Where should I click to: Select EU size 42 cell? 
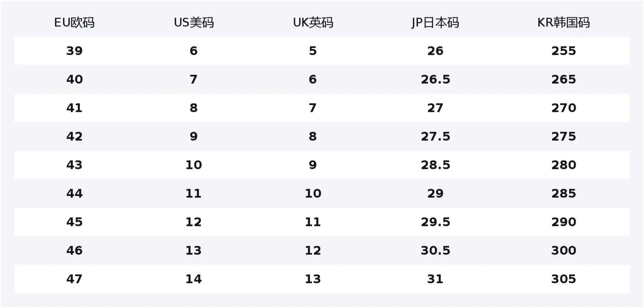tap(74, 137)
